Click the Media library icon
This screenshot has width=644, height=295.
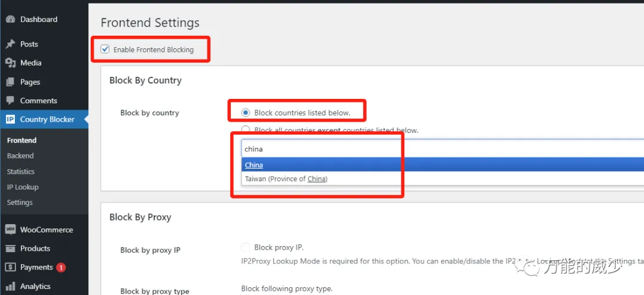11,63
